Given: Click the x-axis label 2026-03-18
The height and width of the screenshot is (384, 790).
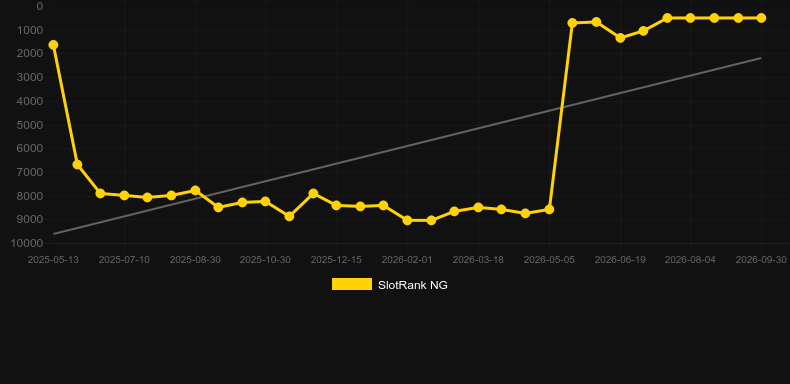Looking at the screenshot, I should click(478, 260).
